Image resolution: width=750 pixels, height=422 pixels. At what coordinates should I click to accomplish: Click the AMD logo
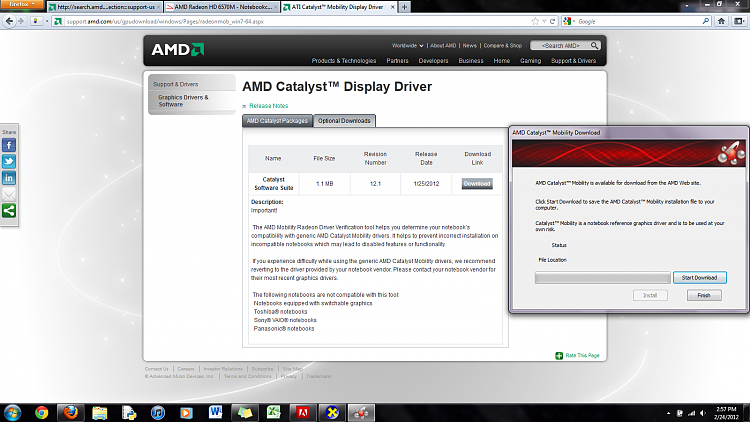177,49
